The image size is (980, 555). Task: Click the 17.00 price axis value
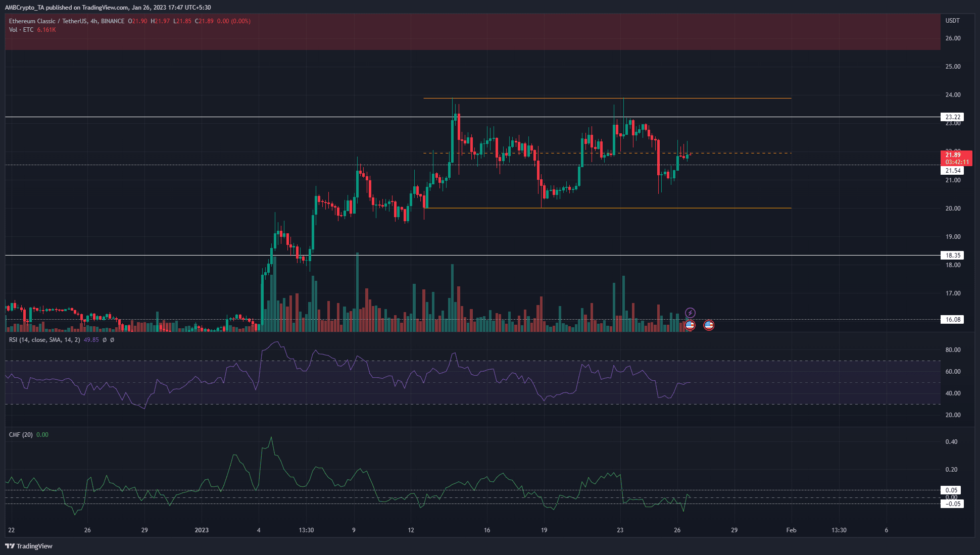[x=953, y=293]
